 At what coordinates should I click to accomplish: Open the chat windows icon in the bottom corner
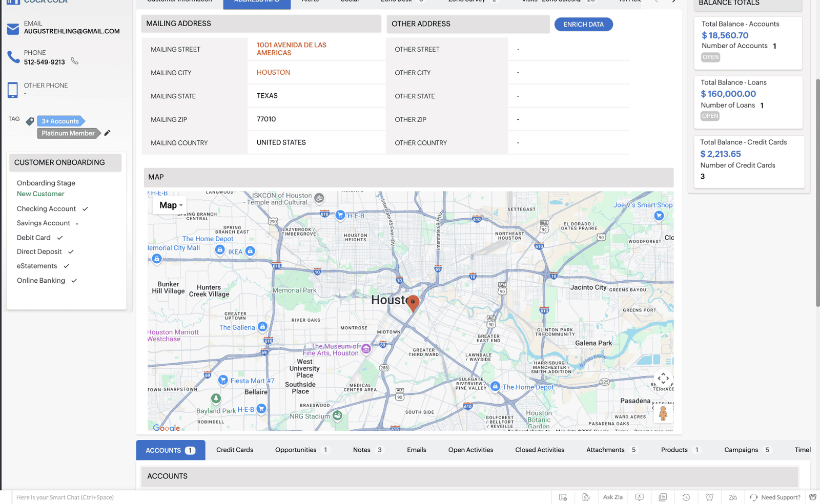click(x=813, y=497)
